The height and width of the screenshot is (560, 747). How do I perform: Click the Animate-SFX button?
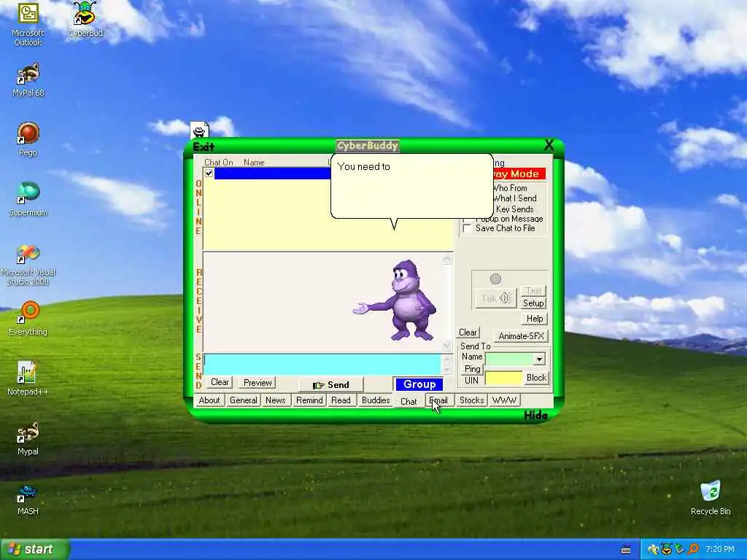tap(521, 336)
